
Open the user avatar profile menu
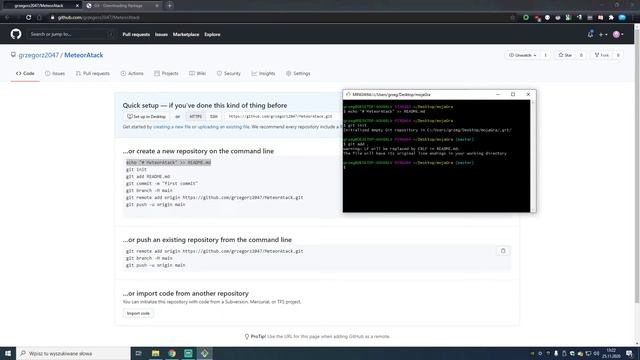point(618,35)
